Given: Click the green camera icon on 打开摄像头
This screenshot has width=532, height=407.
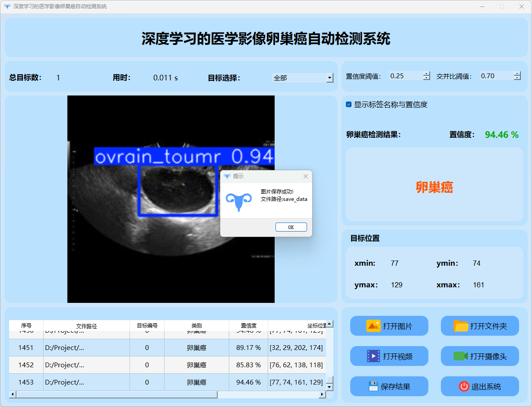Looking at the screenshot, I should click(x=461, y=356).
